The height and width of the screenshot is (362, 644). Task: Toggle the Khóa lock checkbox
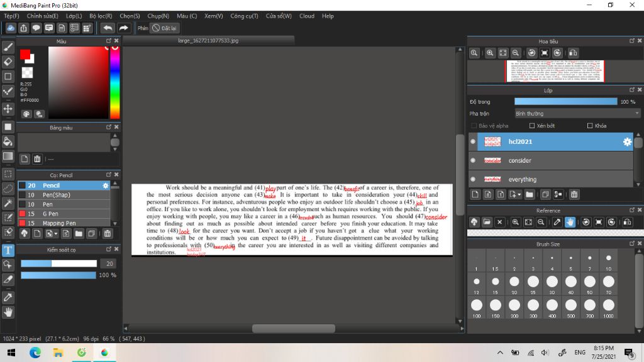(590, 126)
